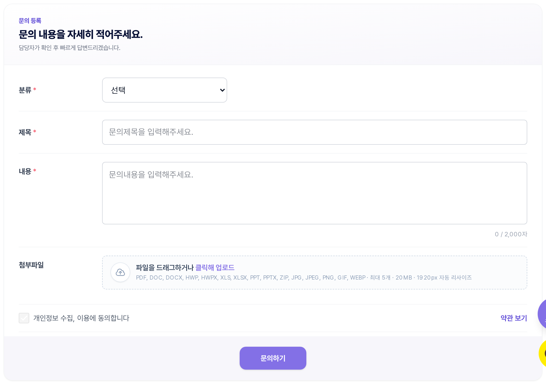Click the 문의 등록 heading label
Viewport: 546px width, 392px height.
pos(30,21)
